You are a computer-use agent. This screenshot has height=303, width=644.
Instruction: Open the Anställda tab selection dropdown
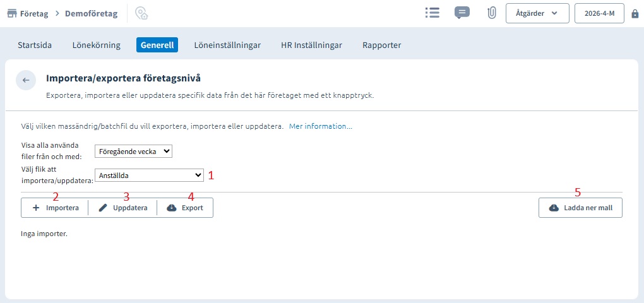click(149, 175)
